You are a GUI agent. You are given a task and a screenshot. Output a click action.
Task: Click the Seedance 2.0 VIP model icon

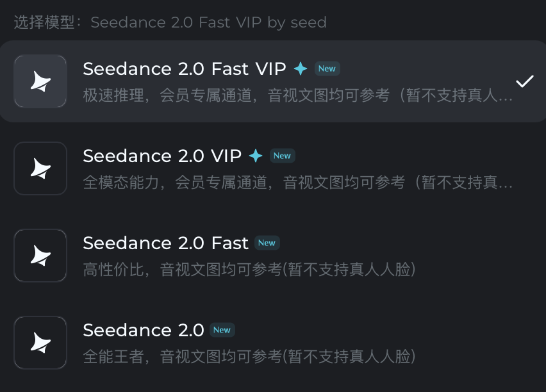[40, 168]
